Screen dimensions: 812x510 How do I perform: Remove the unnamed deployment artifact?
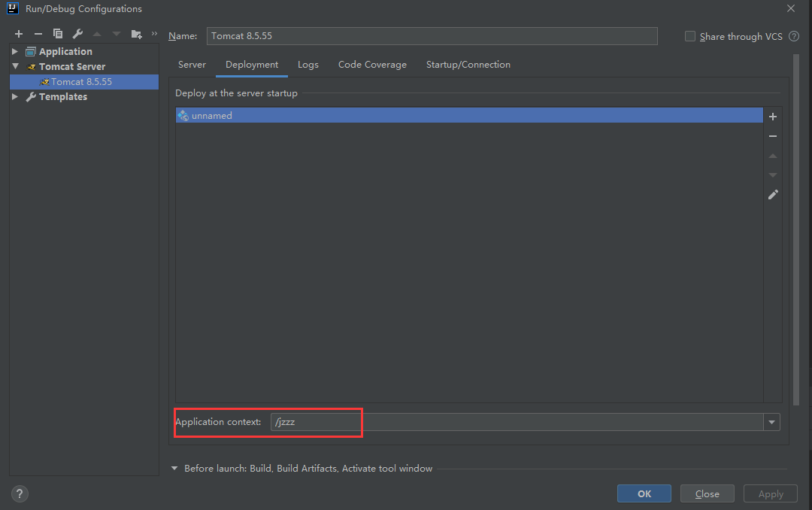click(773, 136)
